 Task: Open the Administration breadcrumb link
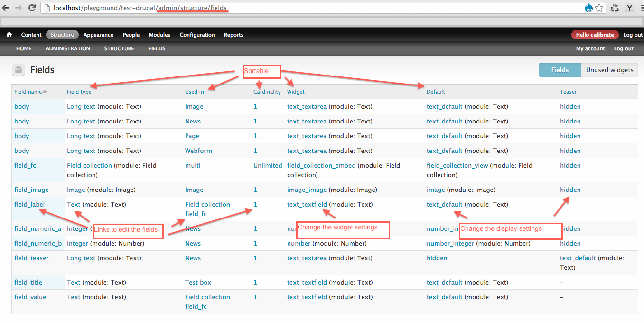point(67,48)
